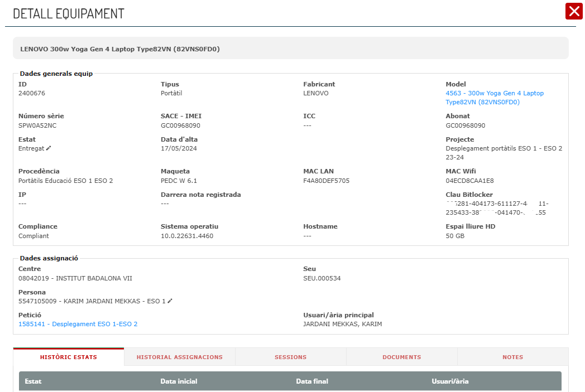Click the MAC LAN address F4A80DEF5705
Image resolution: width=585 pixels, height=392 pixels.
tap(326, 181)
